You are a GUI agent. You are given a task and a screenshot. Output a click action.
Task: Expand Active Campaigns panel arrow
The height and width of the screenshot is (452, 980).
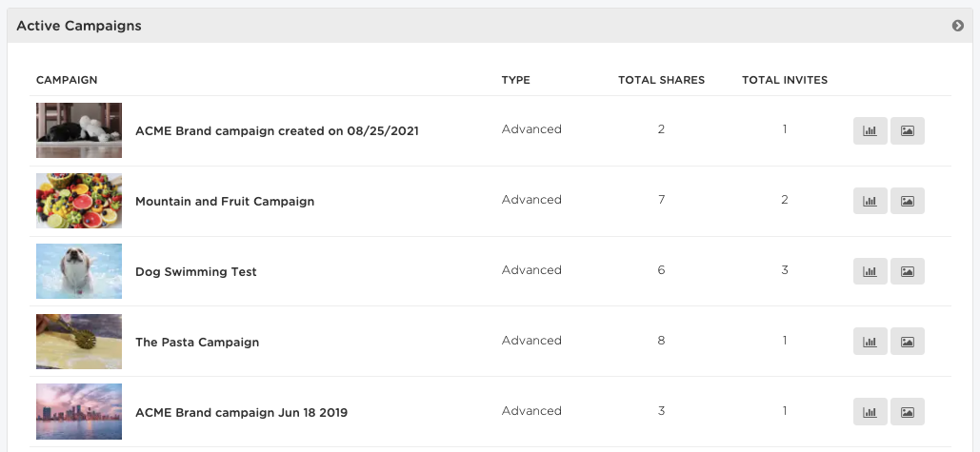coord(957,26)
